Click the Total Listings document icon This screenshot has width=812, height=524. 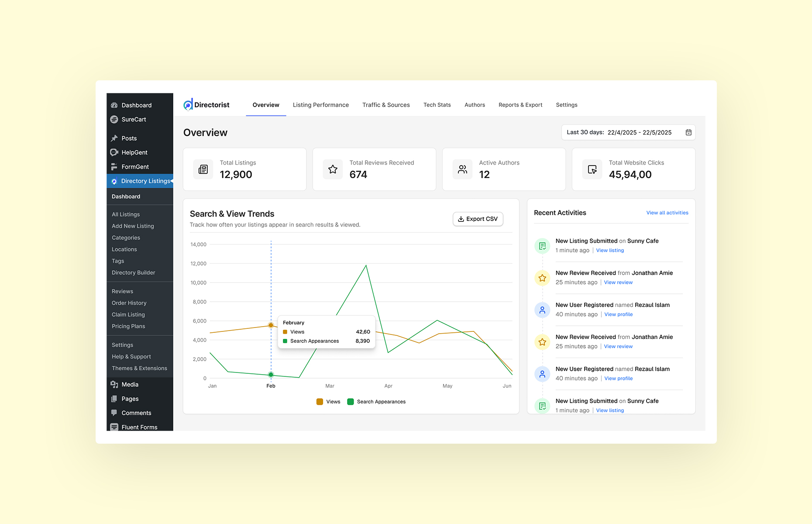[x=203, y=169]
